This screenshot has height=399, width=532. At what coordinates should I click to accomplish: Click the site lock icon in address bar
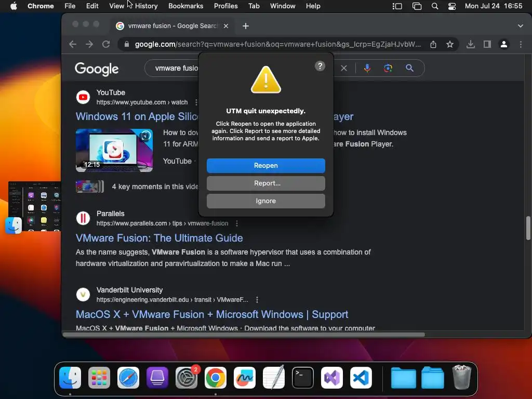coord(127,44)
